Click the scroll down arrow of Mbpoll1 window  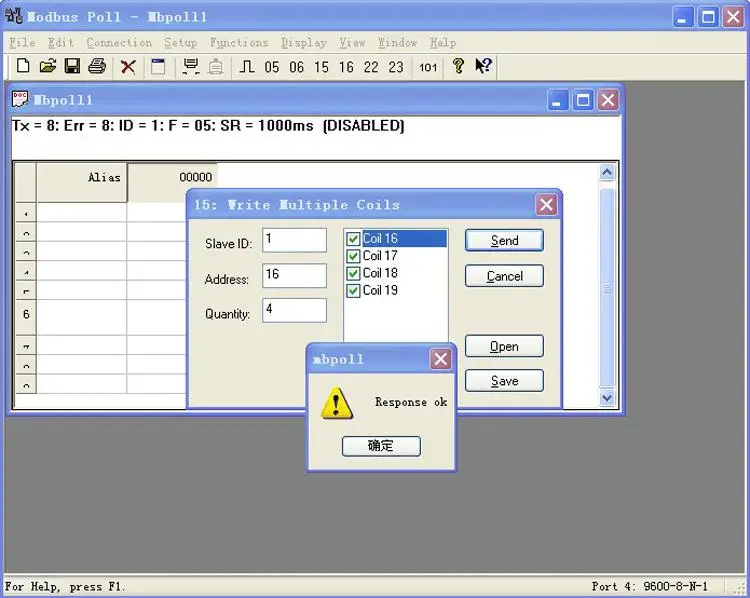606,398
